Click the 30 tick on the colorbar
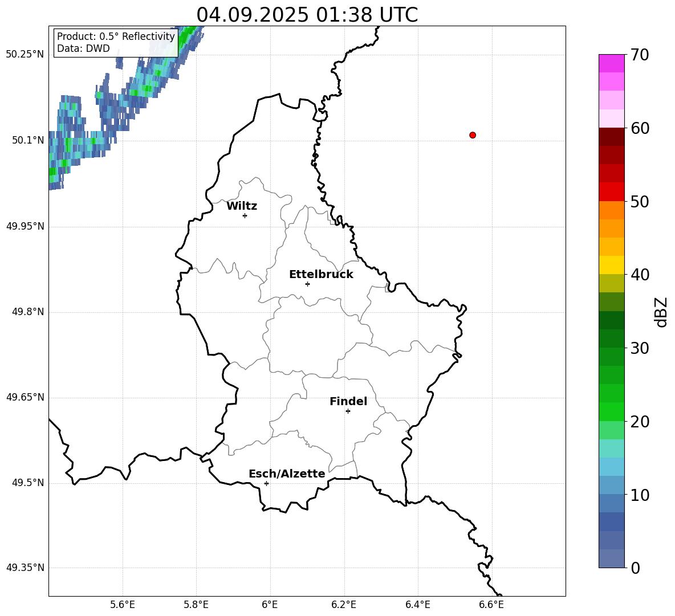675x616 pixels. tap(639, 348)
